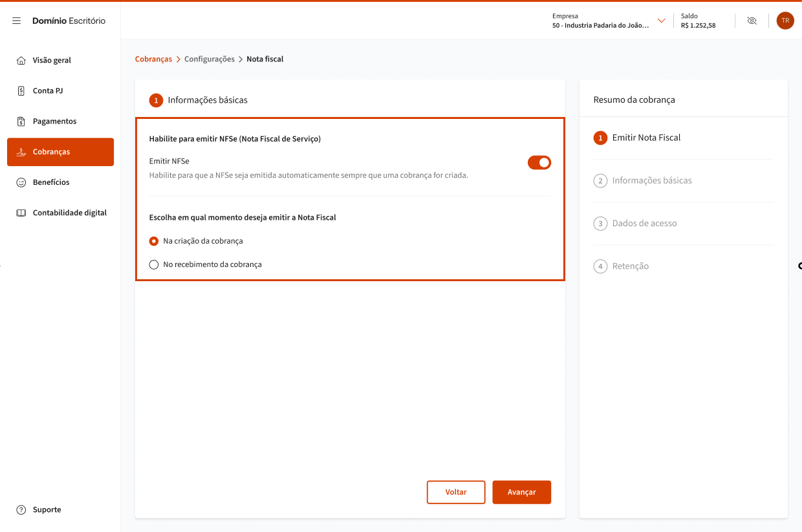The image size is (802, 532).
Task: Click the Benefícios smiley icon
Action: (x=21, y=182)
